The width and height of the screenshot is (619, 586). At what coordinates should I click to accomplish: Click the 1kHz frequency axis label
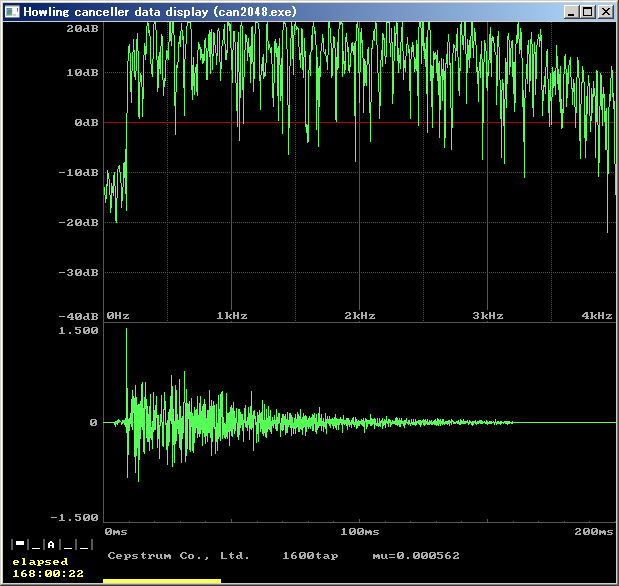coord(232,315)
